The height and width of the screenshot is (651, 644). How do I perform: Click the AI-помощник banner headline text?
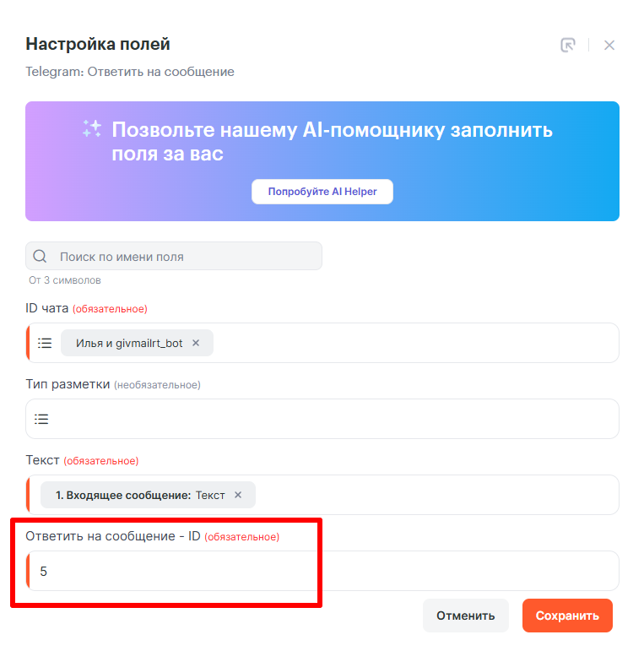[x=333, y=142]
